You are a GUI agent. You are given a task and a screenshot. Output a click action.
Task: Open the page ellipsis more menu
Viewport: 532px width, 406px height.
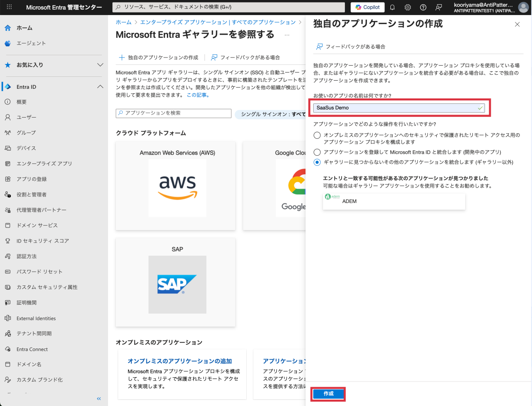pos(287,35)
